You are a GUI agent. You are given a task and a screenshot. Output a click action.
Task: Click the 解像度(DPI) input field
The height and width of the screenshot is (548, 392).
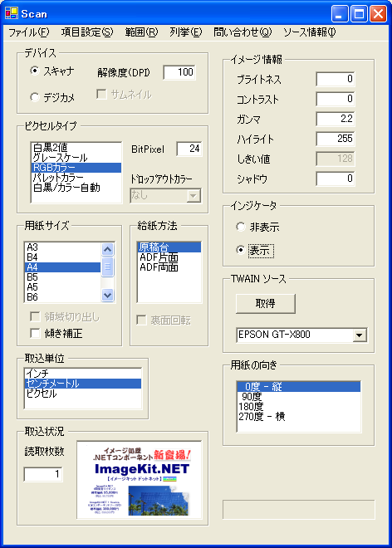(x=179, y=72)
